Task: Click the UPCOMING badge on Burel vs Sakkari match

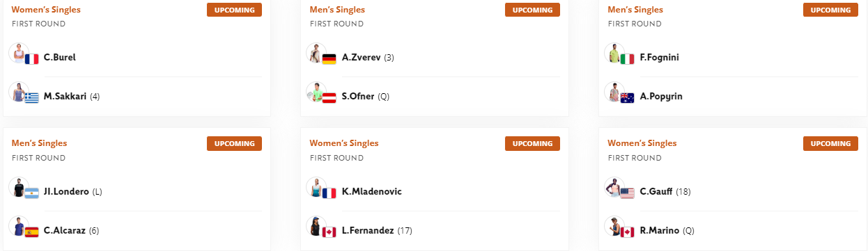Action: point(234,10)
